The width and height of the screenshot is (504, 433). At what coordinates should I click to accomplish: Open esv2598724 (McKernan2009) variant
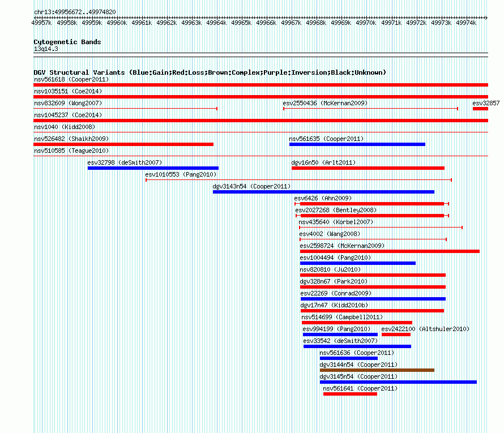[x=342, y=246]
